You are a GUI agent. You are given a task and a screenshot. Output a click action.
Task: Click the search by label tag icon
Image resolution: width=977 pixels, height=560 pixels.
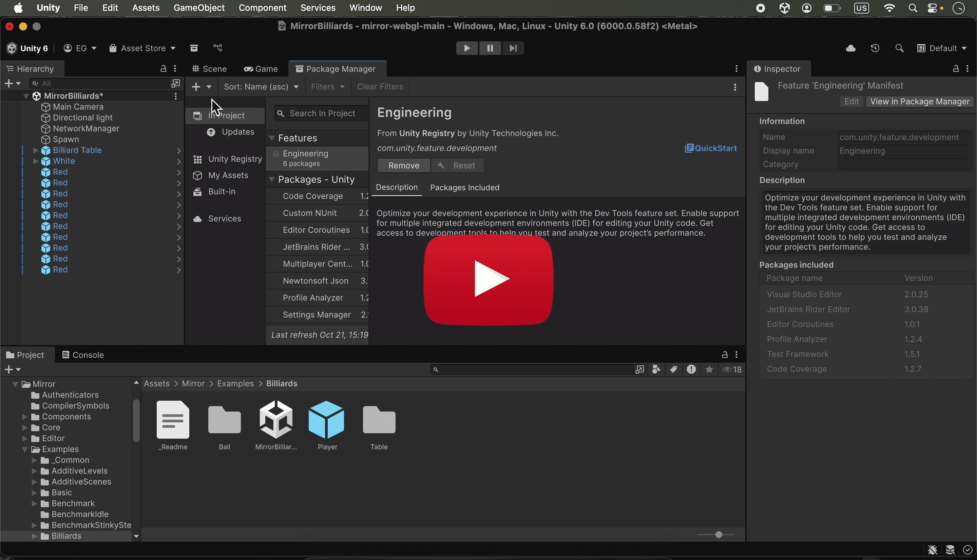pos(673,369)
